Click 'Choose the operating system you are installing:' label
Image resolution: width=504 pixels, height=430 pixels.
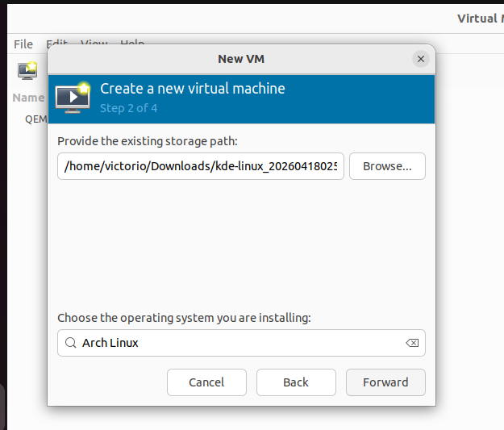click(184, 318)
